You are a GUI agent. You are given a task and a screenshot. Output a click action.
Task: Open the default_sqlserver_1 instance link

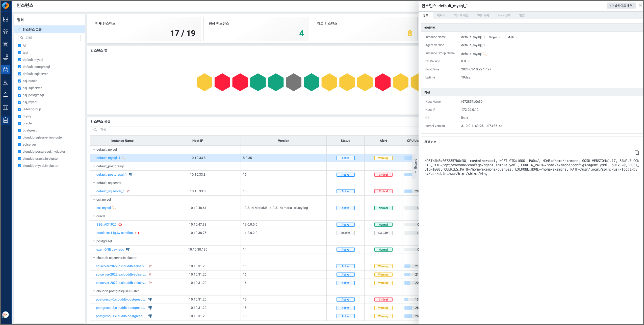point(110,191)
